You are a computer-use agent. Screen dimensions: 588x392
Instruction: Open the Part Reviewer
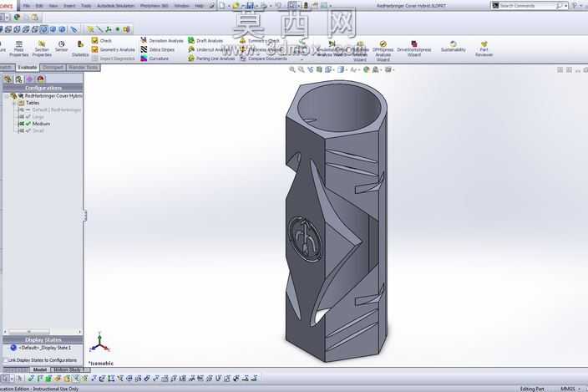click(484, 48)
